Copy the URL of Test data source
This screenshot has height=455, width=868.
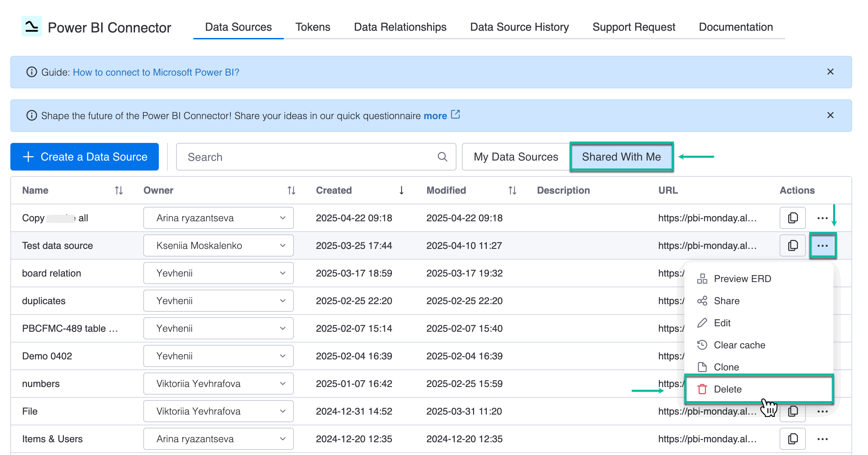[792, 245]
